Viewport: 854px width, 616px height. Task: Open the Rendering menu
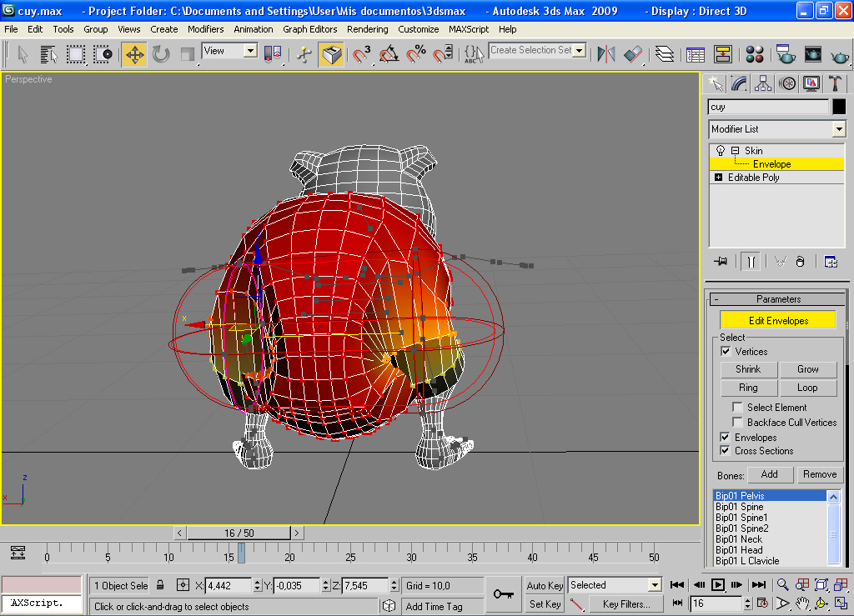367,29
